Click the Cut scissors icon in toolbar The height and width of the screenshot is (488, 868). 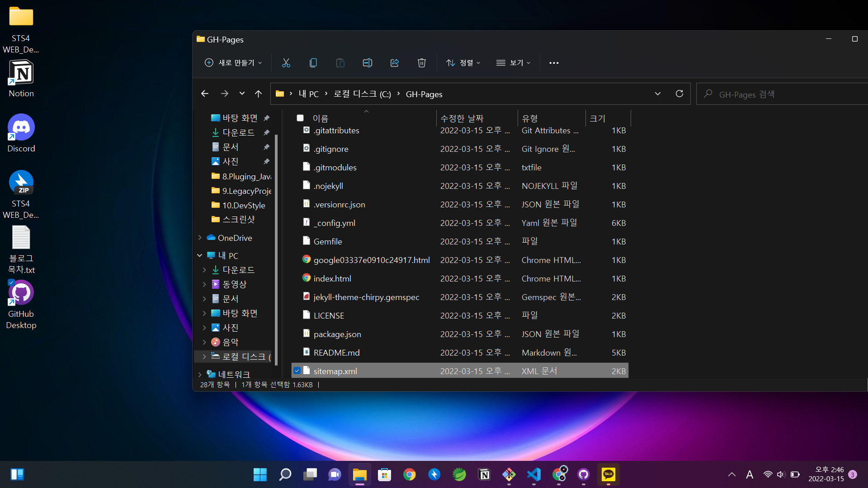[x=286, y=63]
